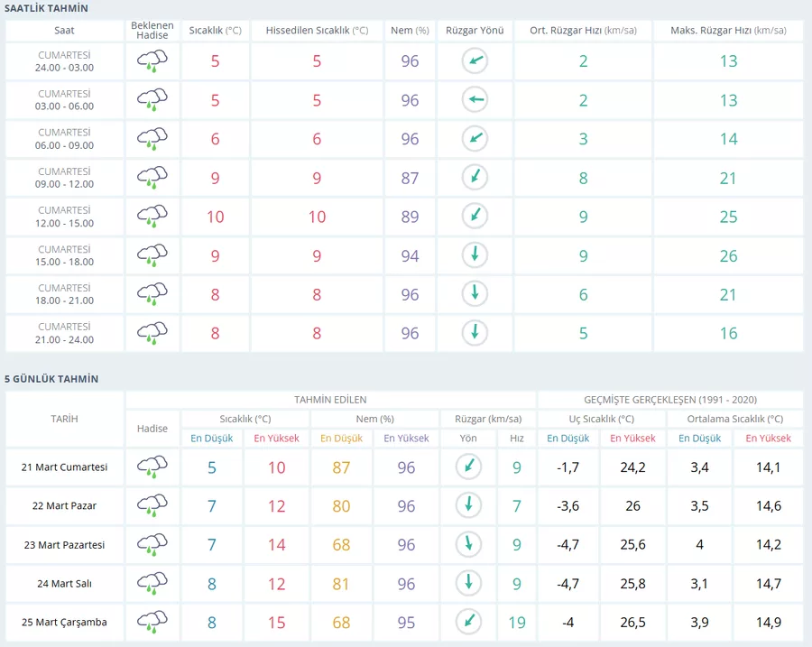Image resolution: width=812 pixels, height=647 pixels.
Task: Click wind direction arrow for 03.00 - 06.00
Action: point(475,100)
